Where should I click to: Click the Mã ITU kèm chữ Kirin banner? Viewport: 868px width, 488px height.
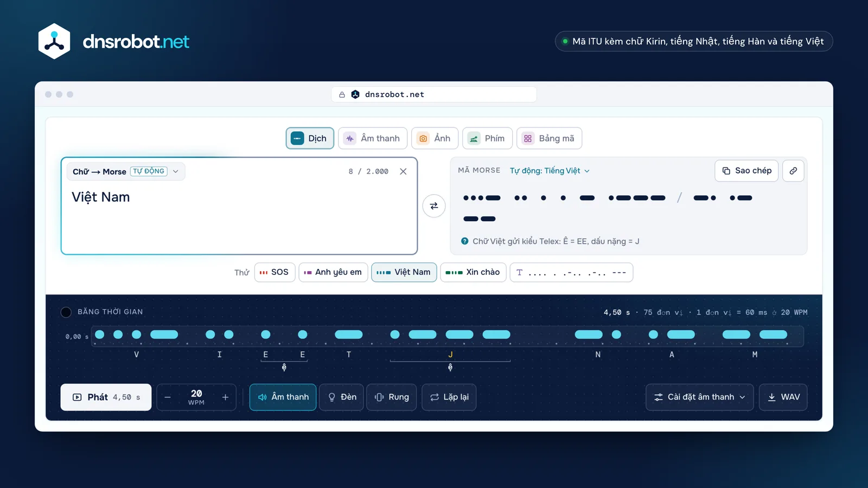(694, 41)
